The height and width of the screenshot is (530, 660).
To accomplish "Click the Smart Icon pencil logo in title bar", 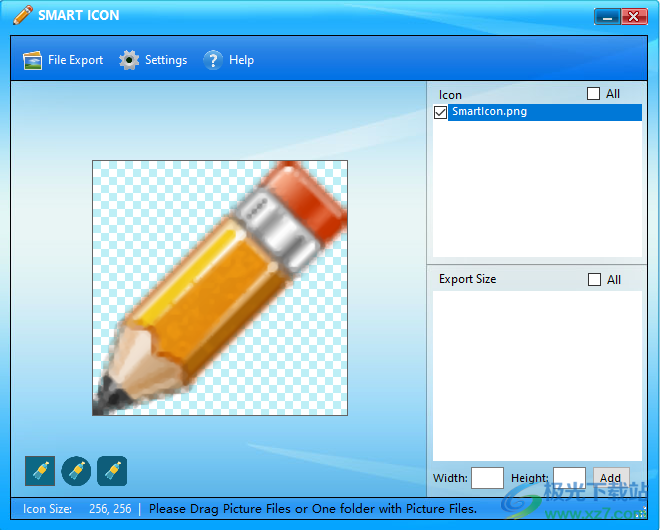I will [x=23, y=15].
